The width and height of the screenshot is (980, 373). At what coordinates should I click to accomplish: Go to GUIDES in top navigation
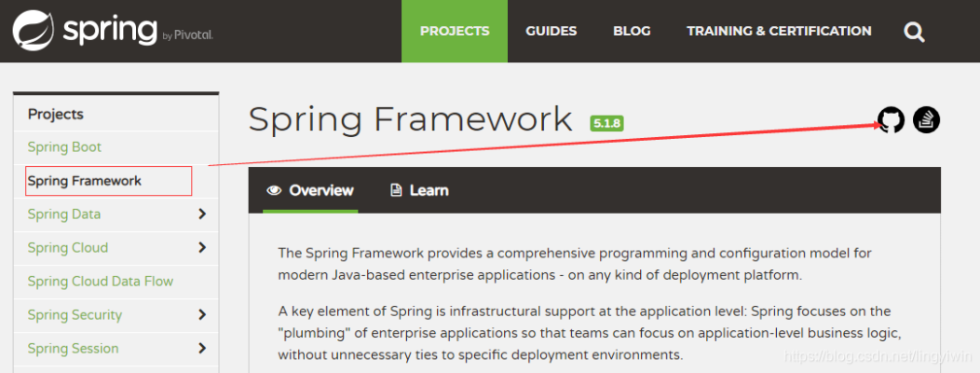coord(551,31)
